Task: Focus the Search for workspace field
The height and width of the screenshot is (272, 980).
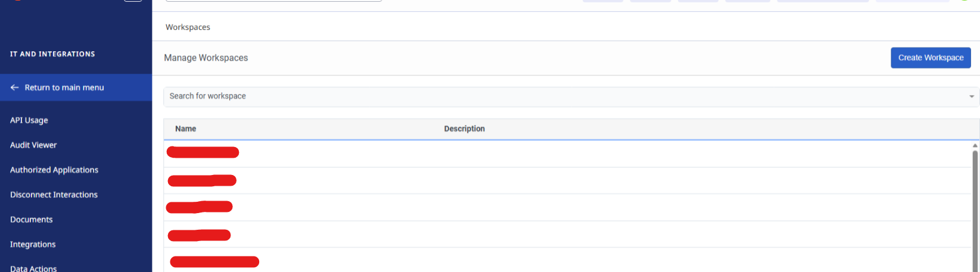Action: pos(536,96)
